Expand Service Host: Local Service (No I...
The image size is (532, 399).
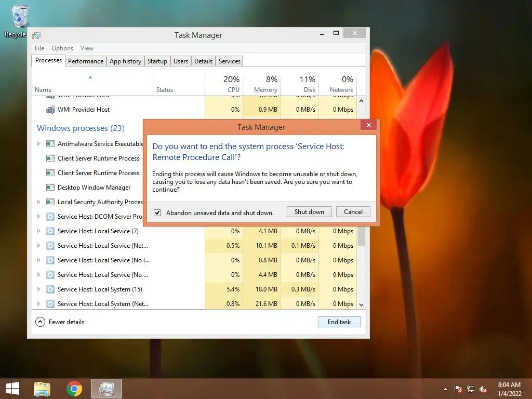(38, 261)
